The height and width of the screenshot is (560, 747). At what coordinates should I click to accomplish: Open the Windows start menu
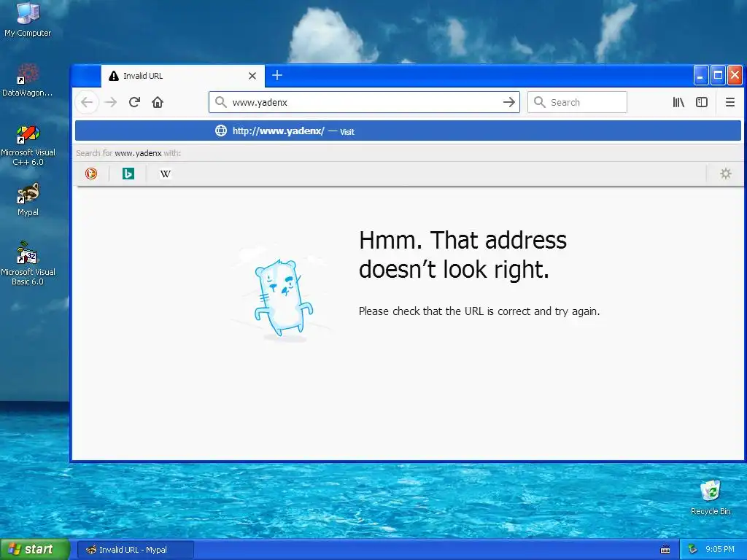[35, 549]
